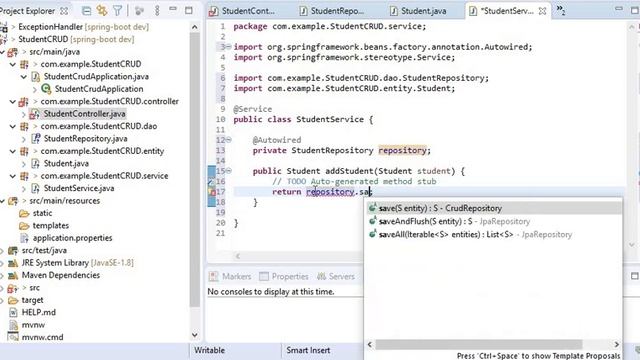The height and width of the screenshot is (360, 640).
Task: Select Maven Dependencies library node
Action: coord(60,276)
